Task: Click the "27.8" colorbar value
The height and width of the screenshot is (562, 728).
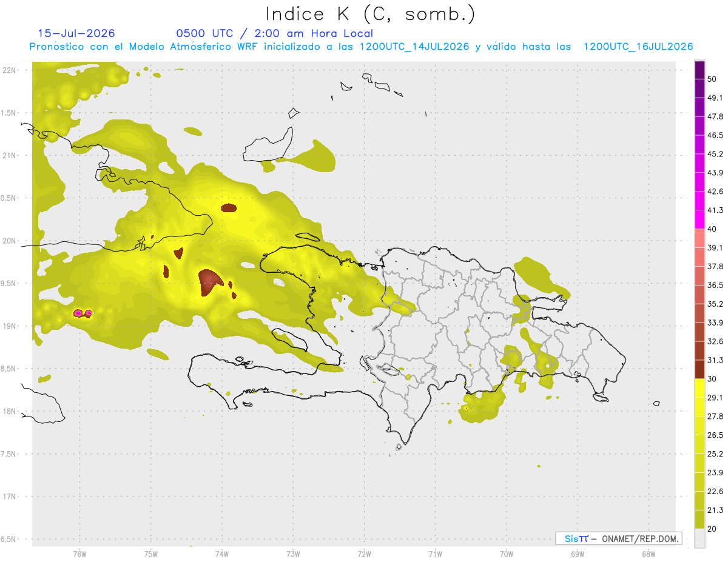Action: coord(715,416)
